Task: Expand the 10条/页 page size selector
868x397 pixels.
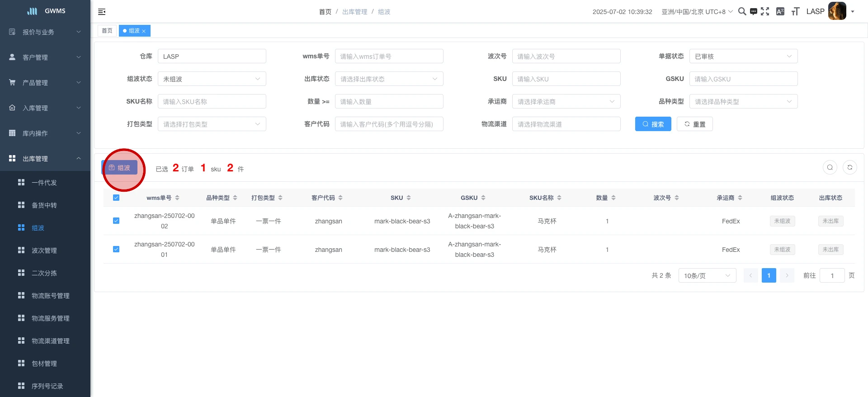Action: [707, 275]
